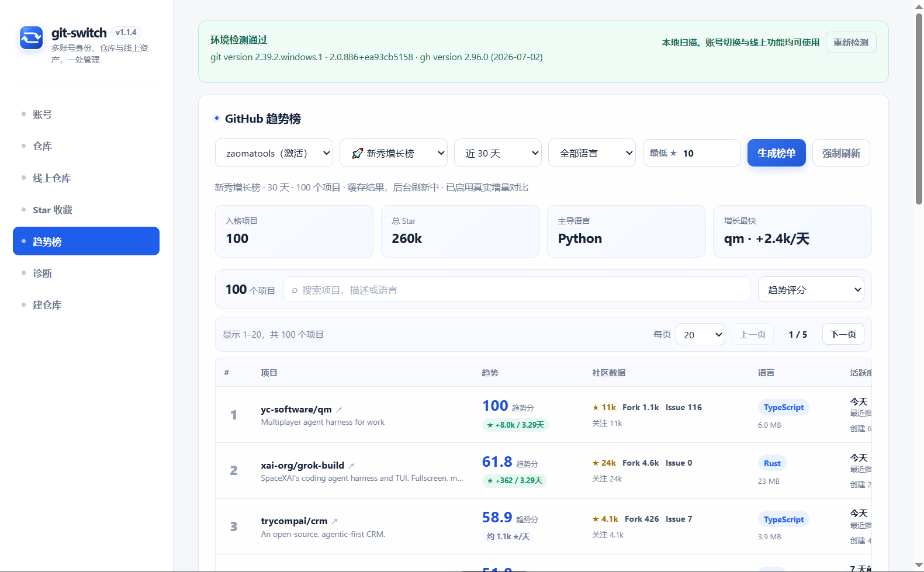Click the 显示 1–20，共 100 个项目 summary text
924x572 pixels.
click(x=273, y=335)
